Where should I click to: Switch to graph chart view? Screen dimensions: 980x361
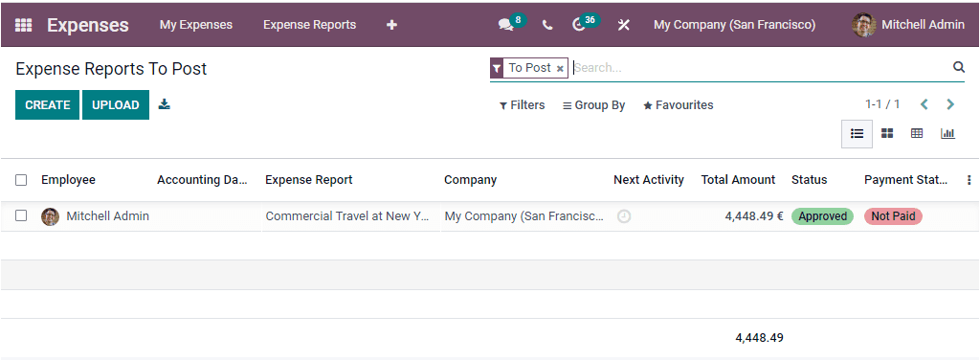pyautogui.click(x=947, y=133)
